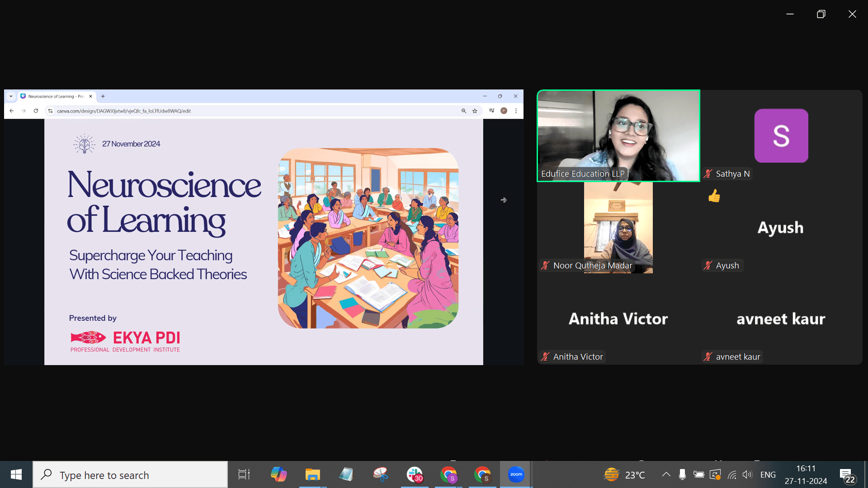Screen dimensions: 868x488
Task: Open battery status in the system tray
Action: [699, 474]
